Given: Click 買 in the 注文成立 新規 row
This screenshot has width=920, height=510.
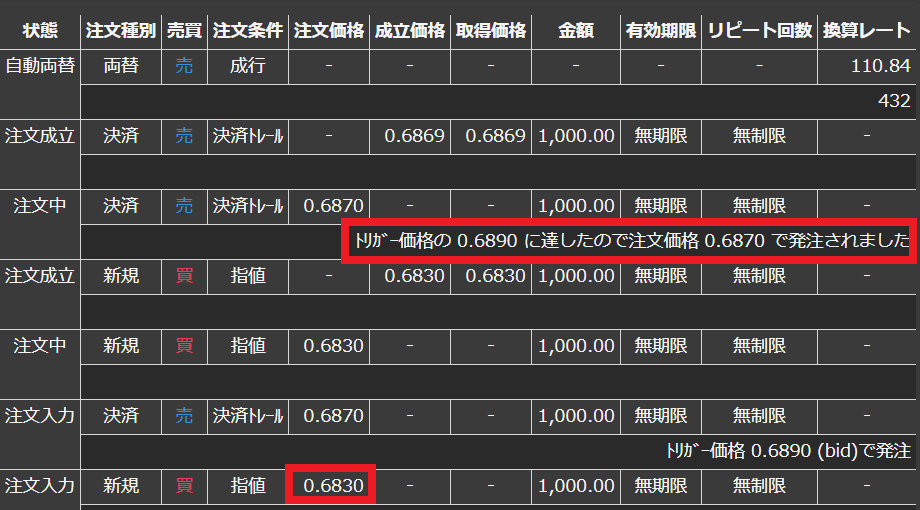Looking at the screenshot, I should 184,275.
